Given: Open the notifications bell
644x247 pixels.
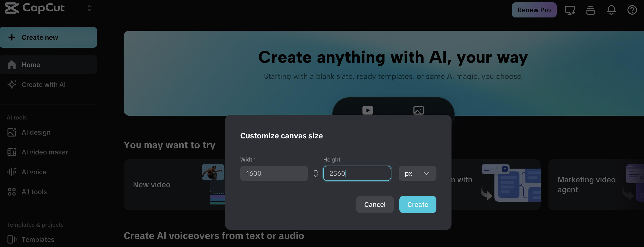Looking at the screenshot, I should pos(611,10).
